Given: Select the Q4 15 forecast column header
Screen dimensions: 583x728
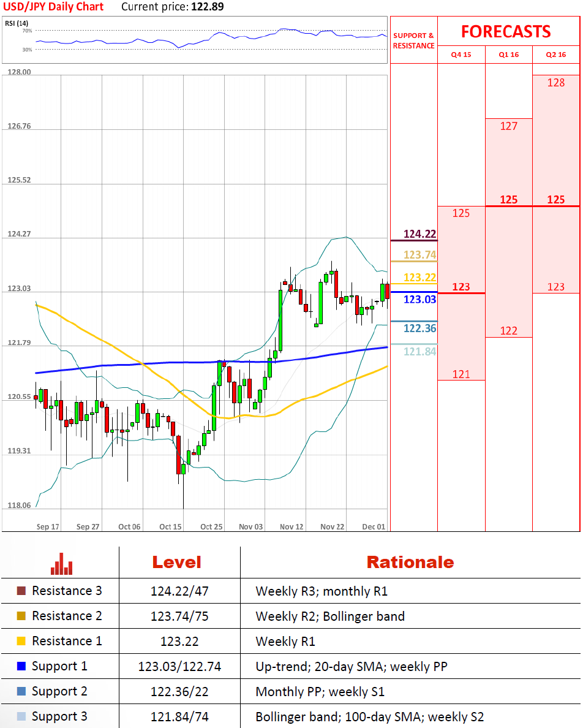Looking at the screenshot, I should [x=461, y=55].
